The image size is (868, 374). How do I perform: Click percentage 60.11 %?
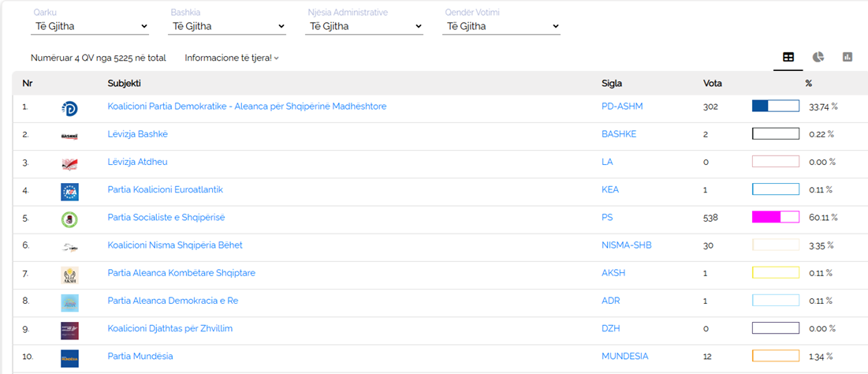click(823, 218)
